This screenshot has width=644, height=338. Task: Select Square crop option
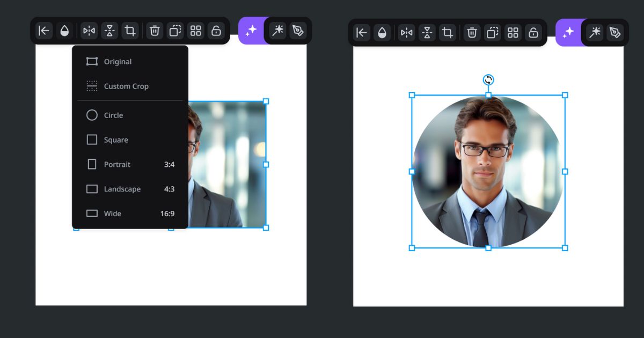(x=130, y=140)
